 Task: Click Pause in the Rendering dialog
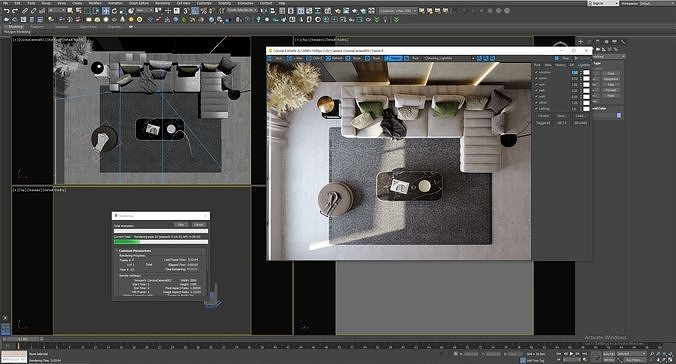(x=181, y=225)
